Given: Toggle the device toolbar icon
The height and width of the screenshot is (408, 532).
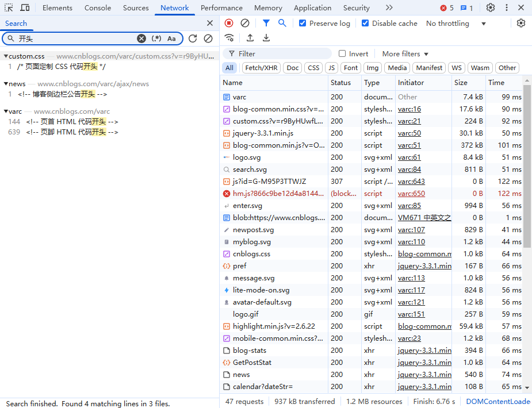Looking at the screenshot, I should click(x=25, y=7).
